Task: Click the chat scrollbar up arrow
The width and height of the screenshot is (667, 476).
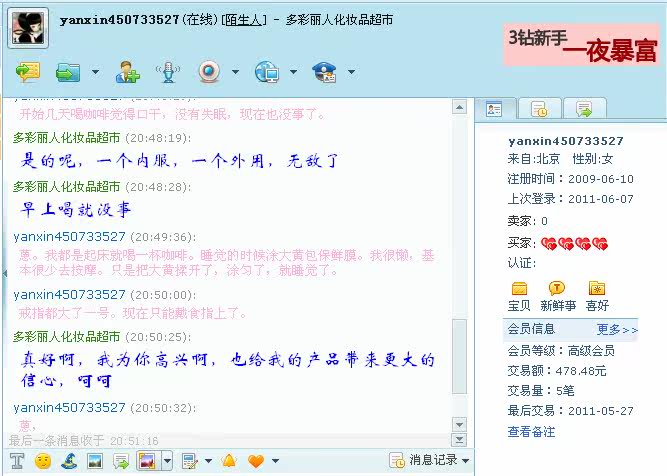Action: (x=459, y=107)
